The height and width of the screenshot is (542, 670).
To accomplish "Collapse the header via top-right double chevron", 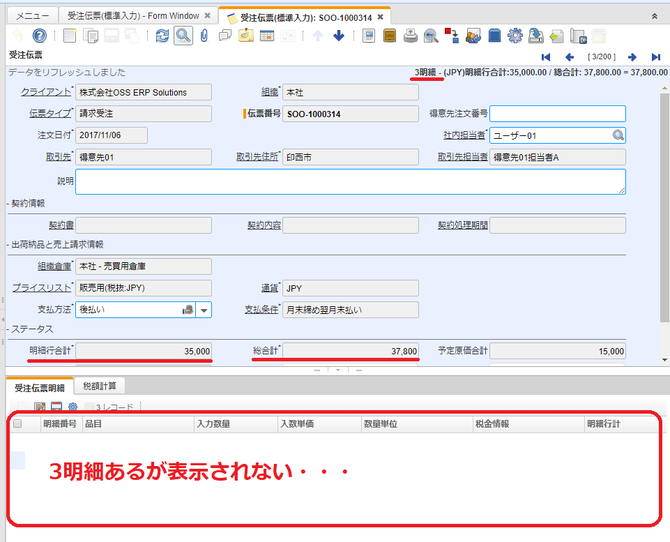I will coord(654,16).
